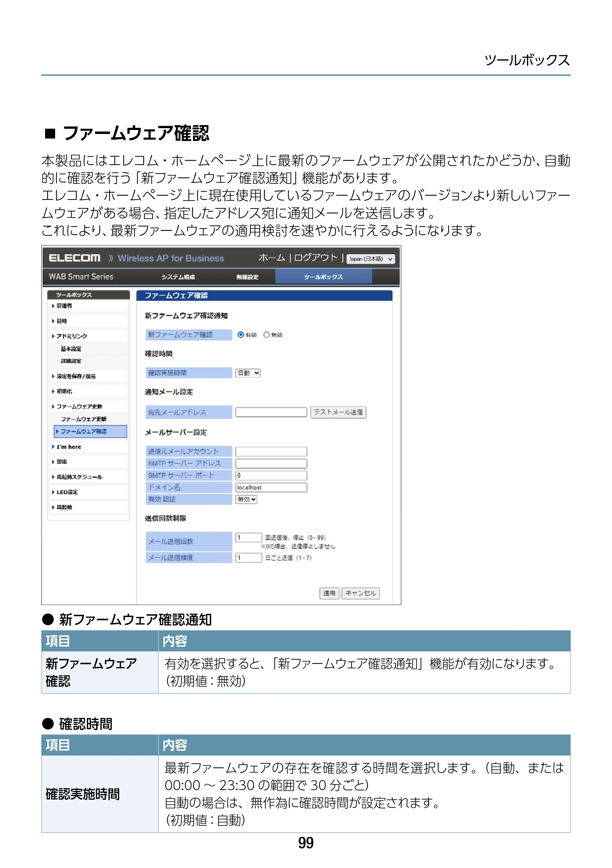The width and height of the screenshot is (612, 868).
Task: Open the ホーム link
Action: (x=272, y=258)
